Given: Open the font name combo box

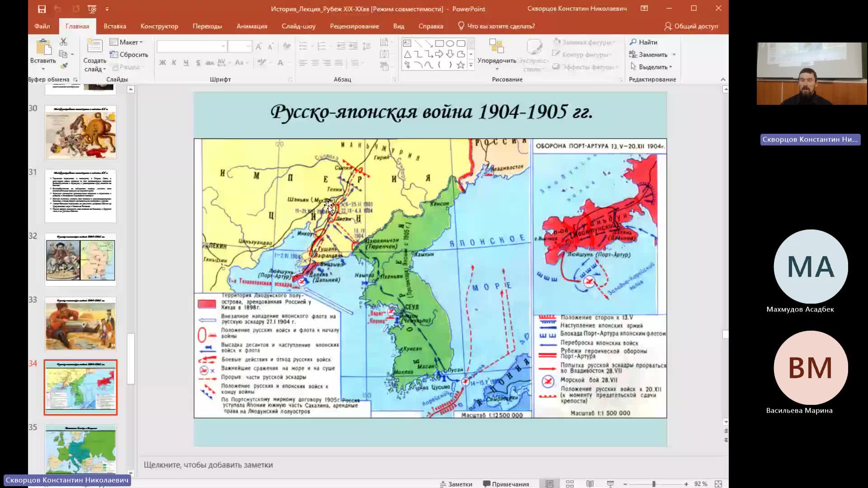Looking at the screenshot, I should (x=191, y=46).
